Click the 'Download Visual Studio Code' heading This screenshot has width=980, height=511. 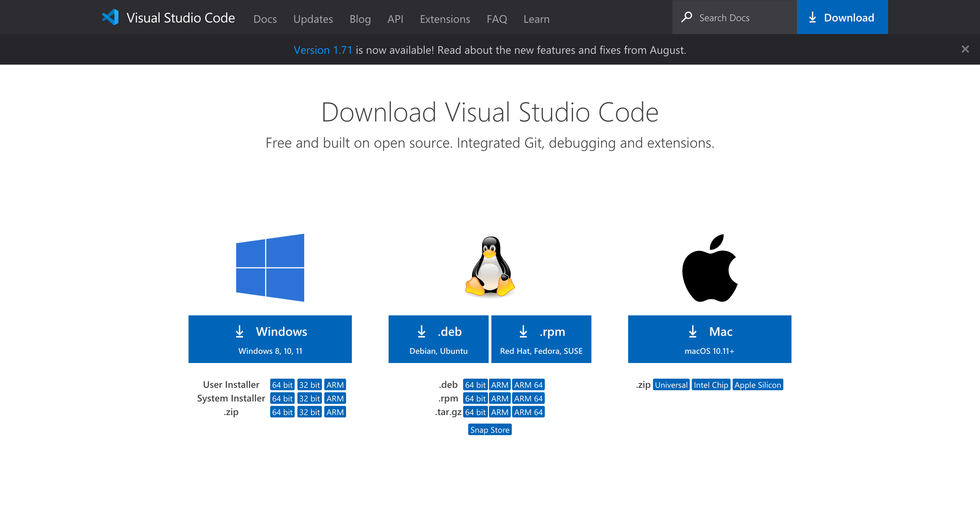click(490, 112)
